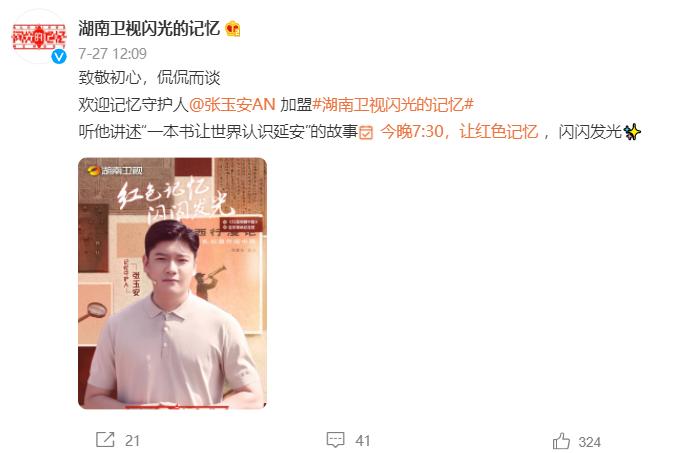Like the post with thumbs-up icon
Viewport: 674px width, 453px height.
pyautogui.click(x=561, y=441)
